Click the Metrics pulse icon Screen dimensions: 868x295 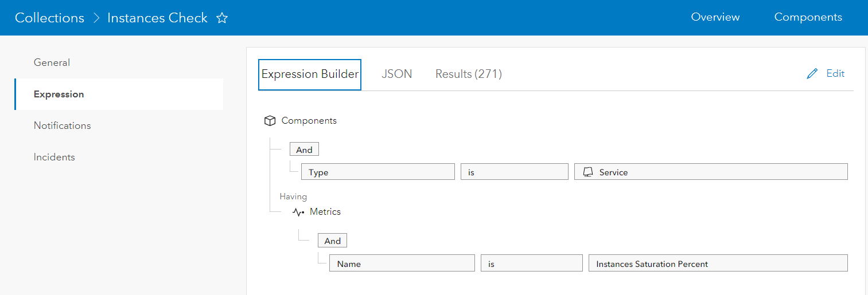pyautogui.click(x=298, y=212)
